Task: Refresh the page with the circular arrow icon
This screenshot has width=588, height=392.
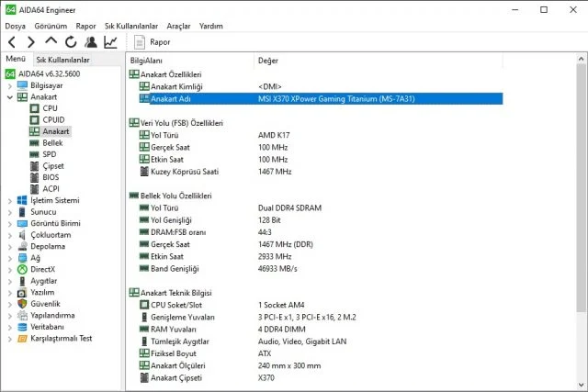Action: (x=71, y=42)
